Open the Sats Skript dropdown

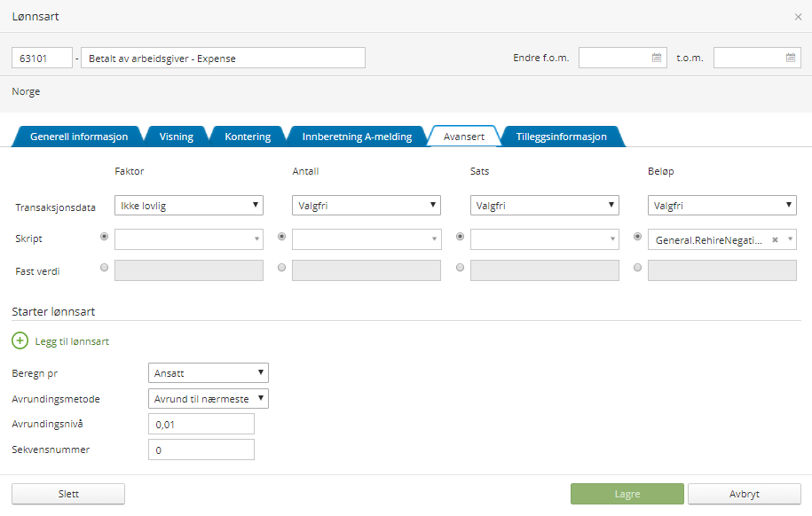point(544,239)
